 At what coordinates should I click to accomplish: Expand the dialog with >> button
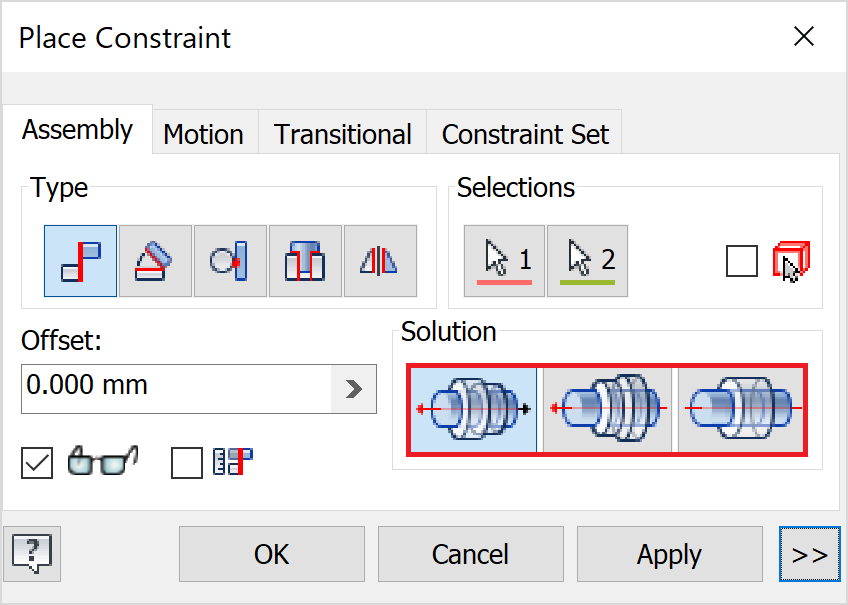pos(808,554)
